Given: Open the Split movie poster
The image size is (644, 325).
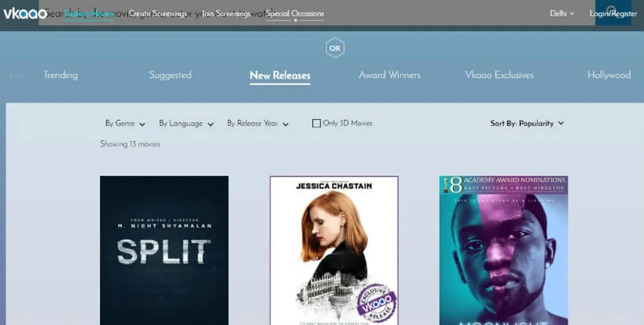Looking at the screenshot, I should coord(164,250).
